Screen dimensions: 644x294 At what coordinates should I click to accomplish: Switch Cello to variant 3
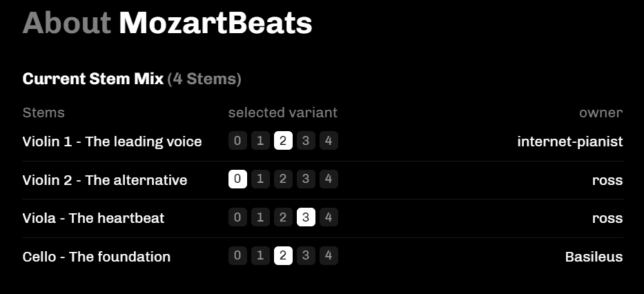306,257
